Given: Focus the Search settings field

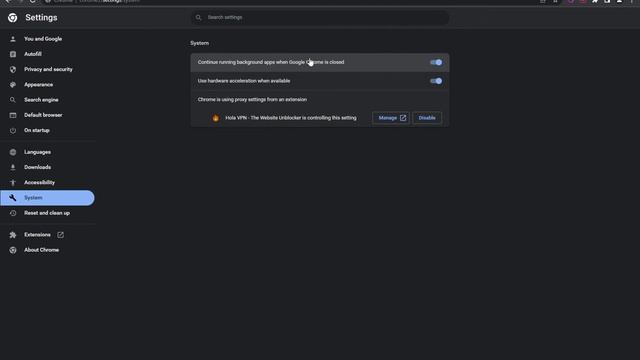Looking at the screenshot, I should pyautogui.click(x=320, y=18).
